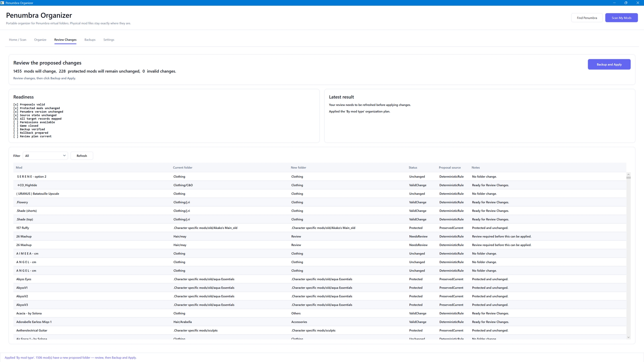This screenshot has height=362, width=644.
Task: Select the 'Acacia - by Solona' mod
Action: pos(29,313)
